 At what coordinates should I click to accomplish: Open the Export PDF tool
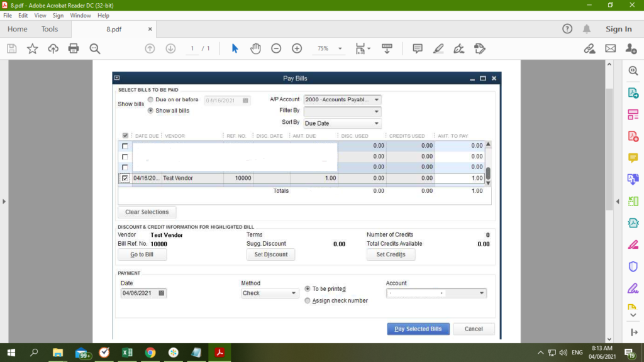(x=633, y=92)
